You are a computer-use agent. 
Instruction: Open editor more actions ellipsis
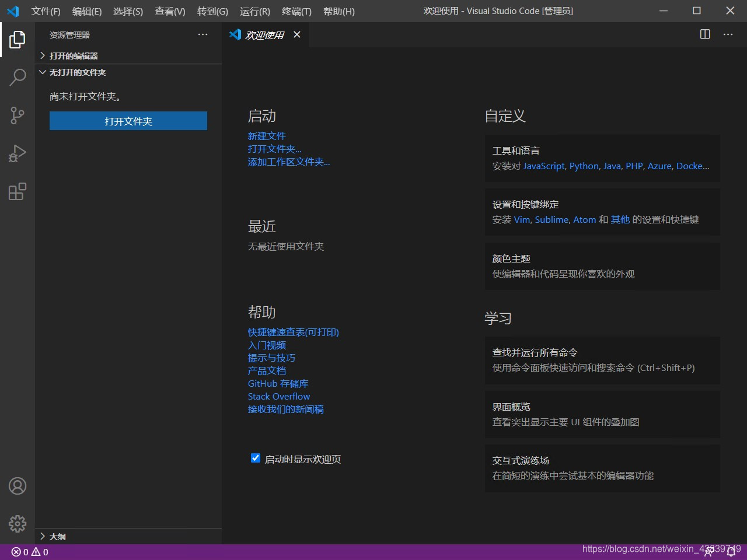728,34
